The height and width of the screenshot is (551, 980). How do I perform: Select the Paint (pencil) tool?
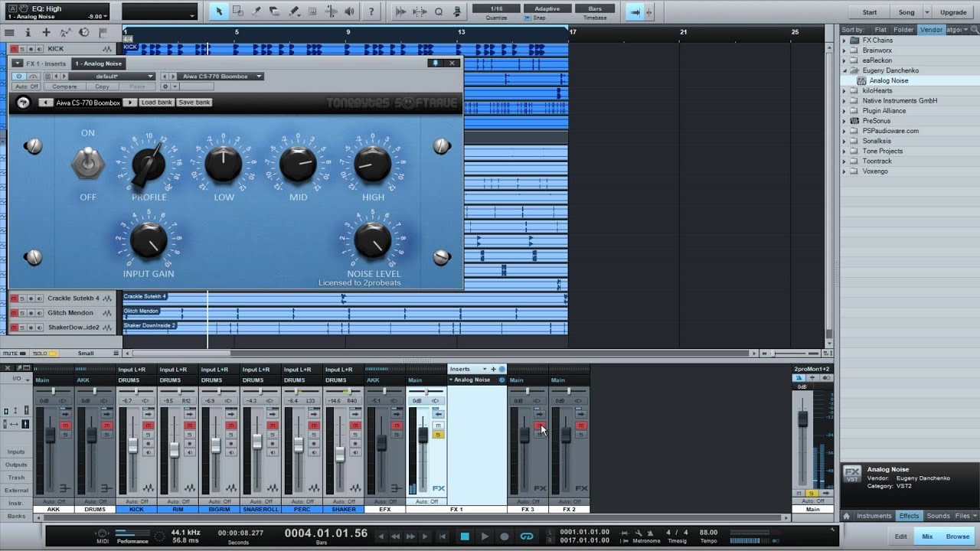(x=294, y=11)
